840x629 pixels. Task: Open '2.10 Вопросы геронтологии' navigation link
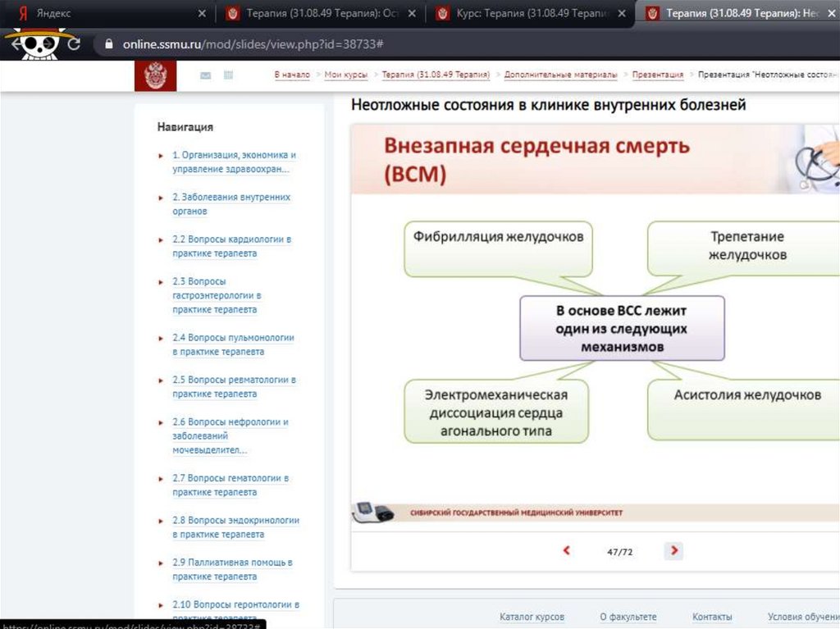coord(235,611)
